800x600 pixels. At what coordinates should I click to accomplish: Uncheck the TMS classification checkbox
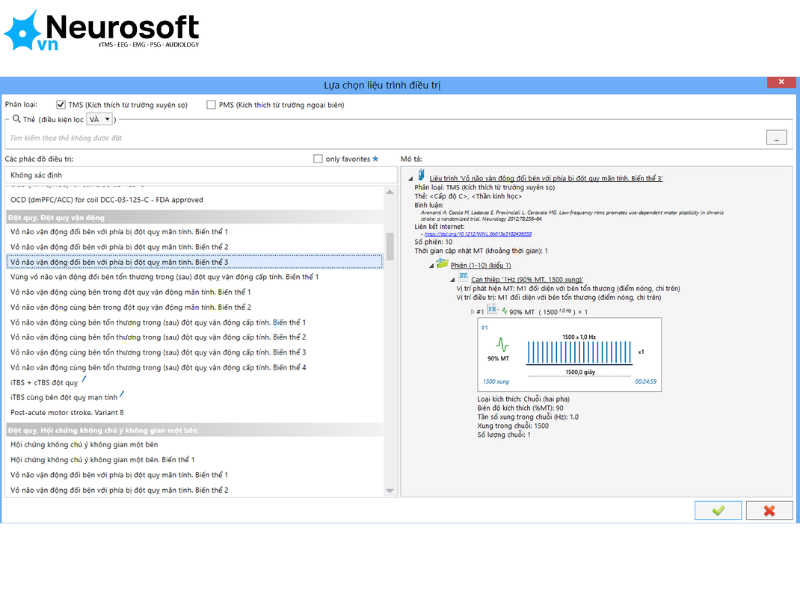(x=61, y=105)
